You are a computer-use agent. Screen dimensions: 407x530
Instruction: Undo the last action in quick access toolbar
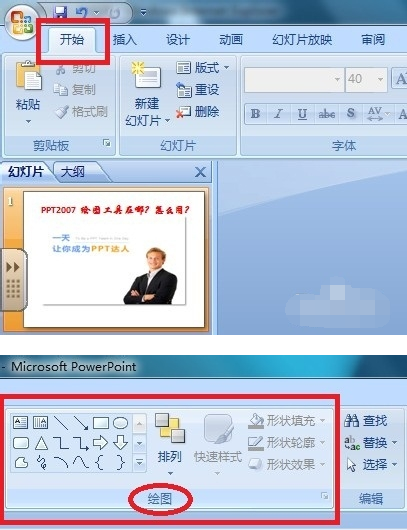(81, 13)
